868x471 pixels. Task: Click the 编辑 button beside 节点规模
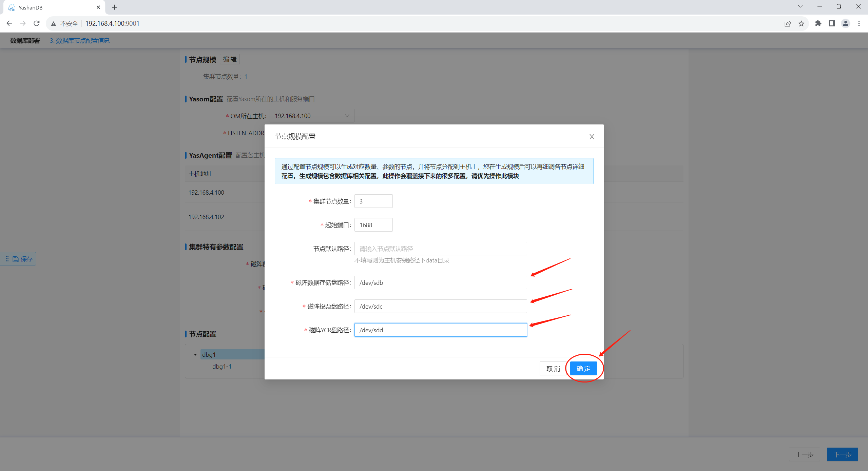[230, 59]
